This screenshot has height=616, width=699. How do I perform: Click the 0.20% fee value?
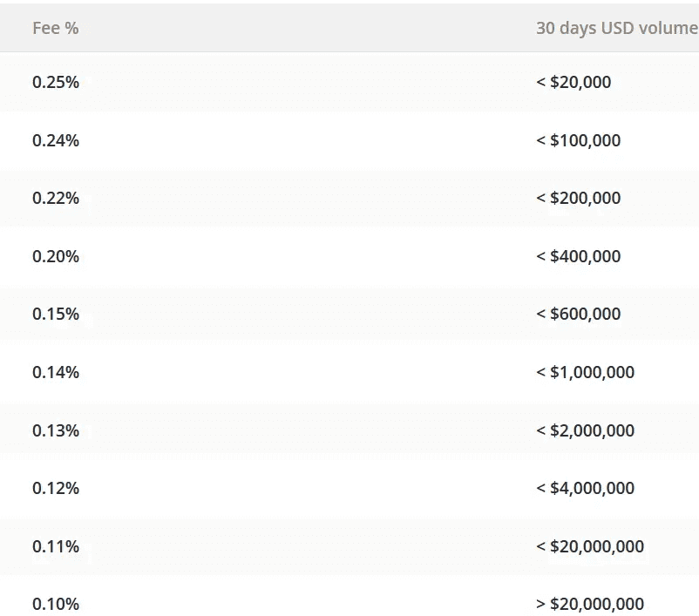pyautogui.click(x=56, y=256)
